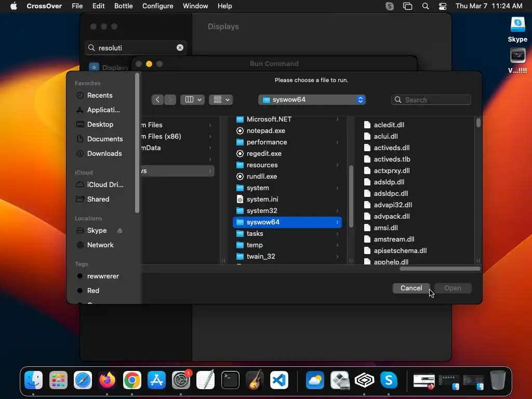Open Launchpad in the Dock
The height and width of the screenshot is (399, 532).
click(58, 380)
